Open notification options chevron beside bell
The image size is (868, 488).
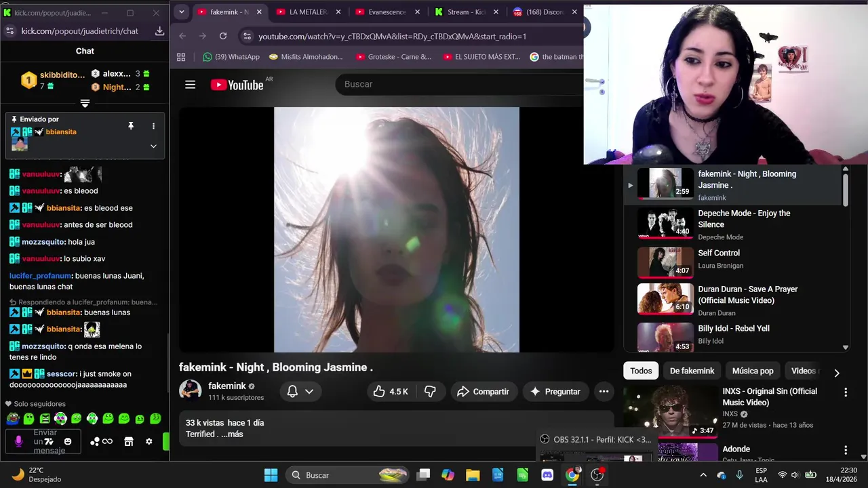coord(309,392)
